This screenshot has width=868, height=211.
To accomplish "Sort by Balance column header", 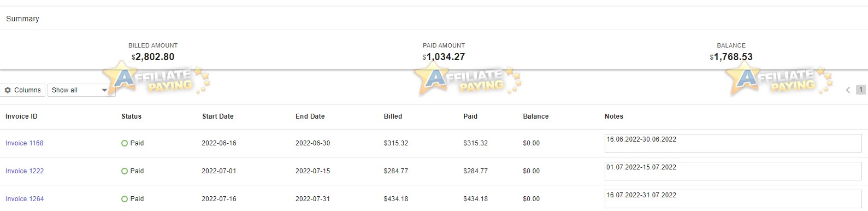I will click(535, 116).
